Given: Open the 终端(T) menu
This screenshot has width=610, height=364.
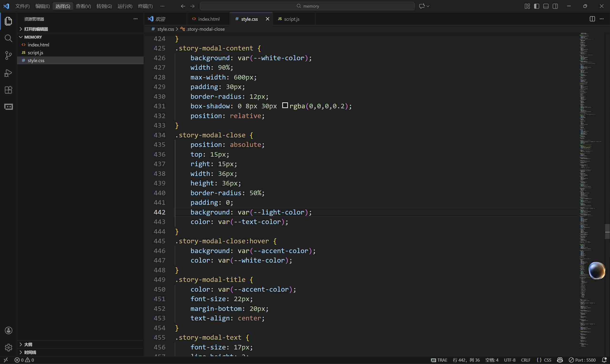Looking at the screenshot, I should pos(145,6).
